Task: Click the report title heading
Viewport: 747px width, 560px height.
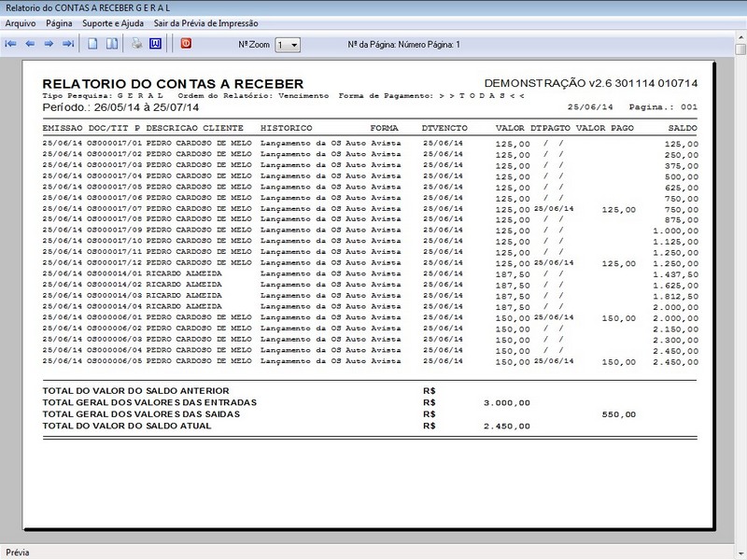Action: click(x=172, y=84)
